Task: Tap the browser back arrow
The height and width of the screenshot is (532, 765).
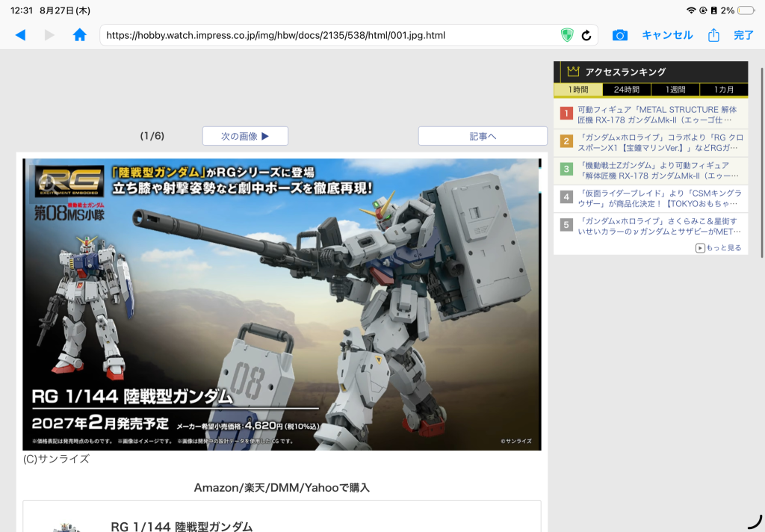Action: coord(20,35)
